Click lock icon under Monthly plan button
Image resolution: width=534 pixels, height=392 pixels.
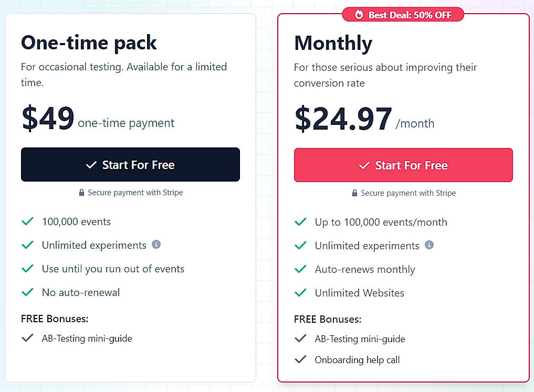(354, 193)
